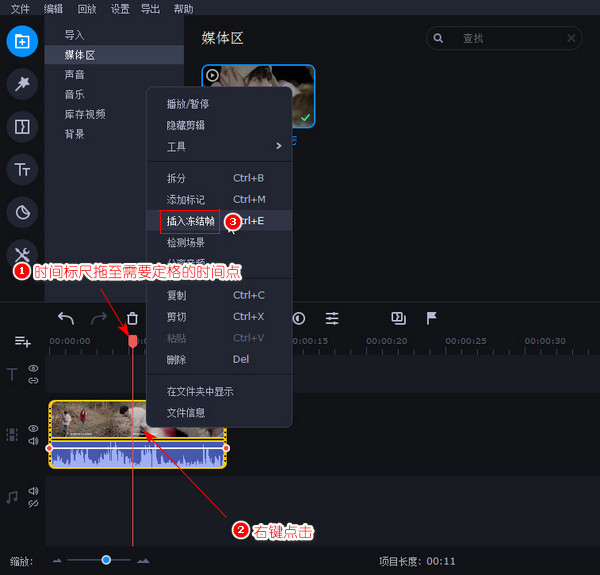Open the Filters magic wand panel
Image resolution: width=600 pixels, height=575 pixels.
[x=22, y=84]
